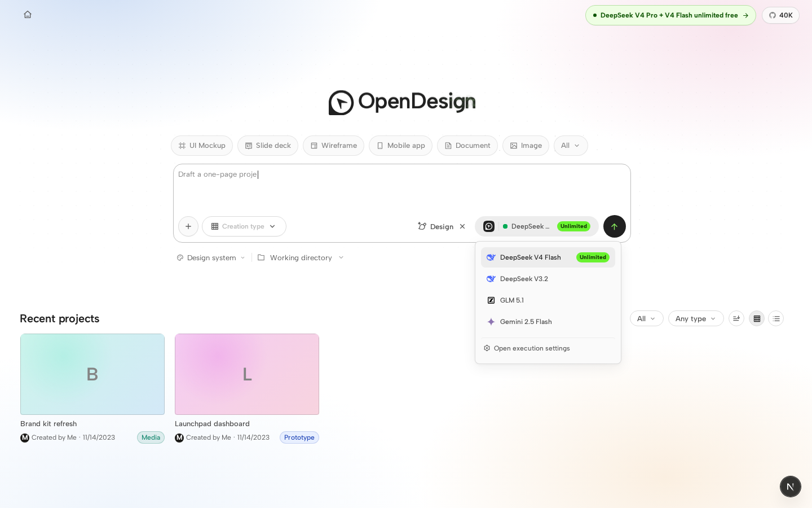Click the Brand kit refresh creator avatar

[25, 437]
